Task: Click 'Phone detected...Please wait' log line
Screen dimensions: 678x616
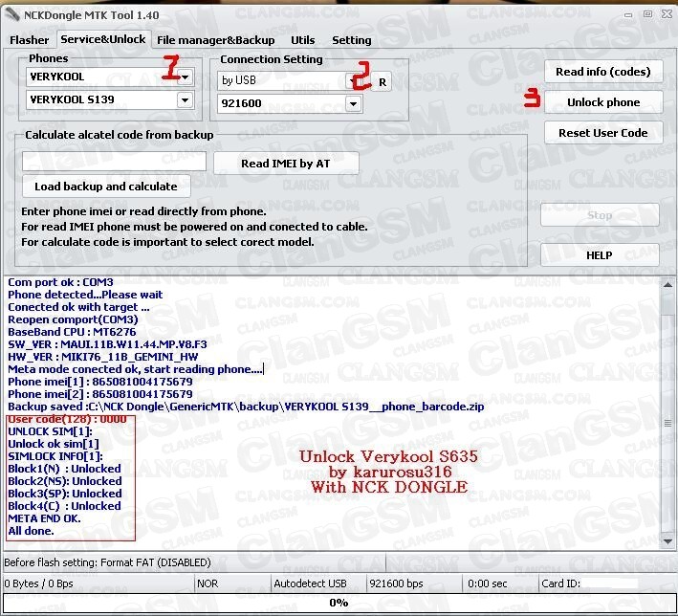Action: click(x=85, y=295)
